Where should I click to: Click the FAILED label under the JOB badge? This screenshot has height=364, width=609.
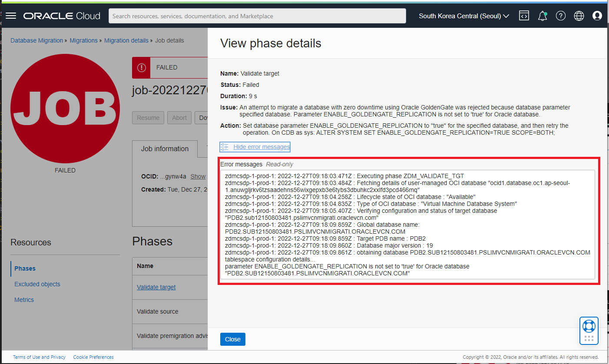[x=65, y=170]
